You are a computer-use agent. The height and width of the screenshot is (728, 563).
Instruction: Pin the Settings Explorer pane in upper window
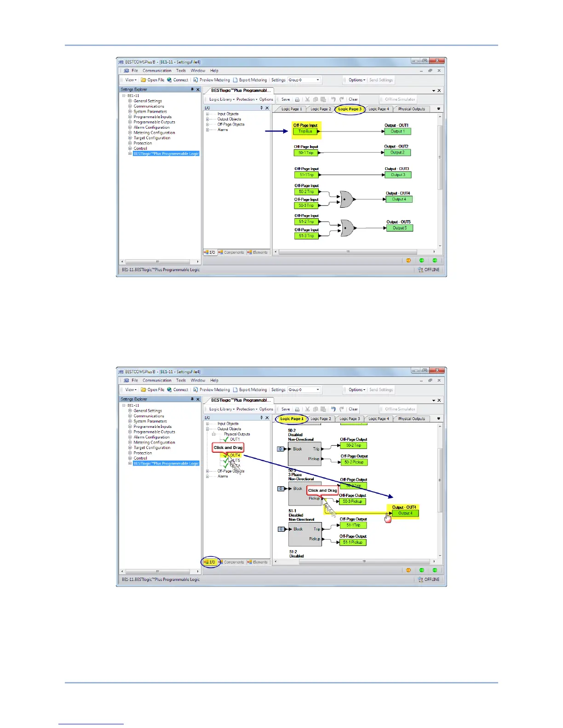[x=192, y=90]
